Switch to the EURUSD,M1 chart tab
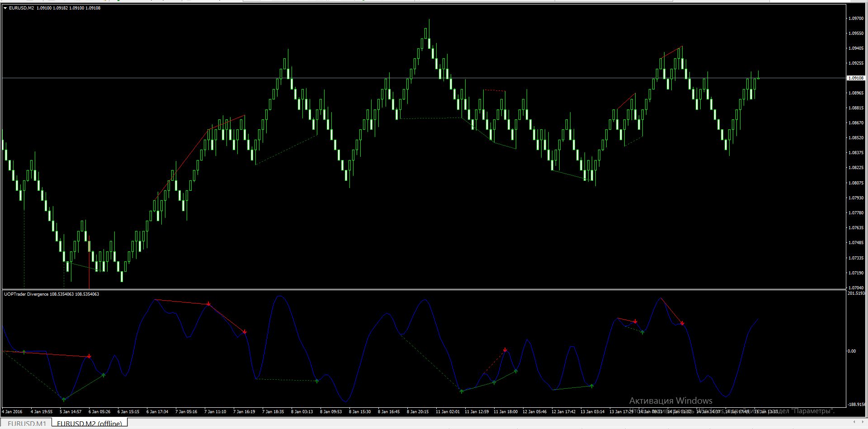Screen dimensions: 868x429 click(x=27, y=424)
